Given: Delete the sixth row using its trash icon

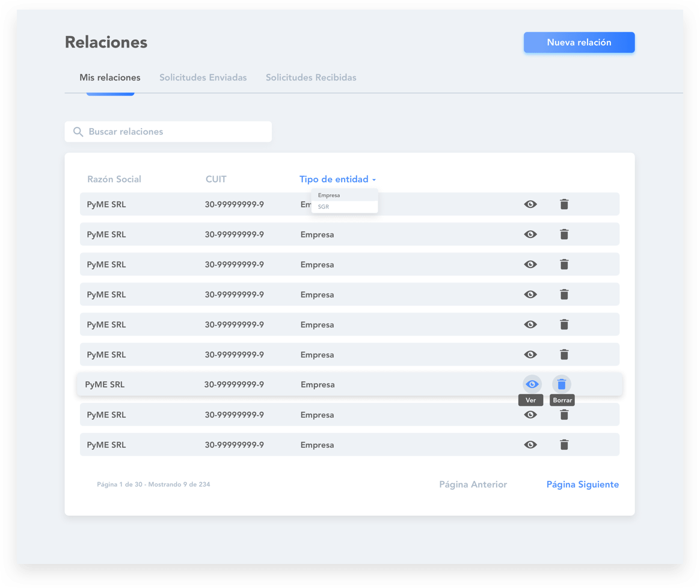Looking at the screenshot, I should click(x=564, y=355).
